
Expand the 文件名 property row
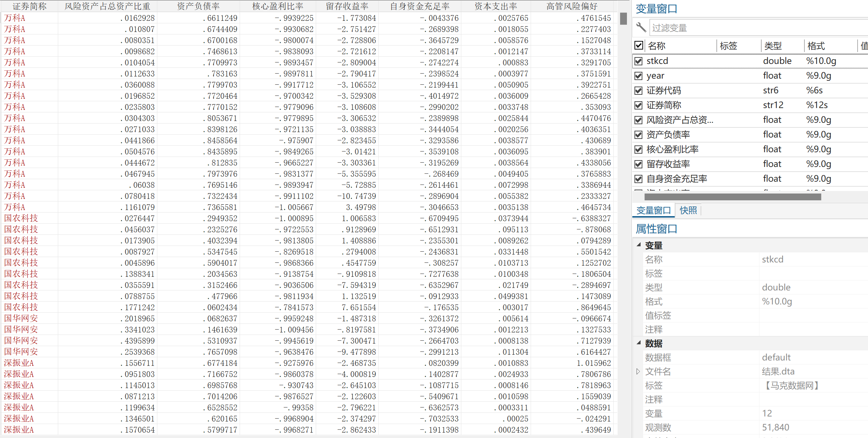pos(638,371)
